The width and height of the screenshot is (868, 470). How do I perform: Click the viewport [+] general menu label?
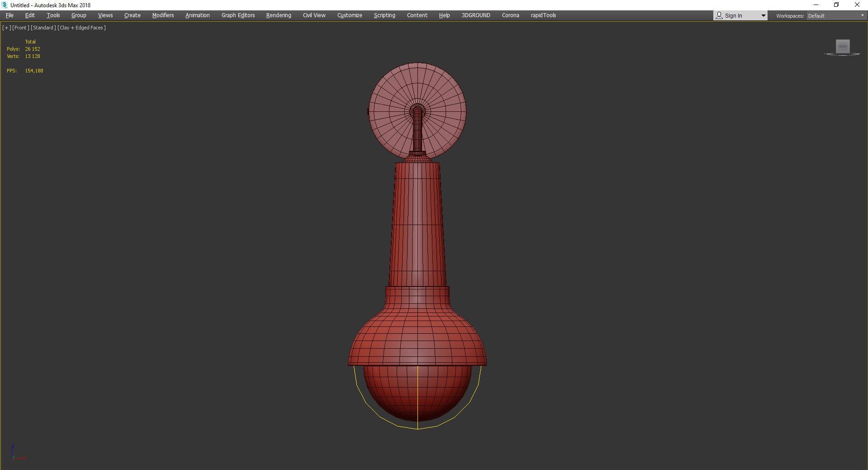click(7, 28)
